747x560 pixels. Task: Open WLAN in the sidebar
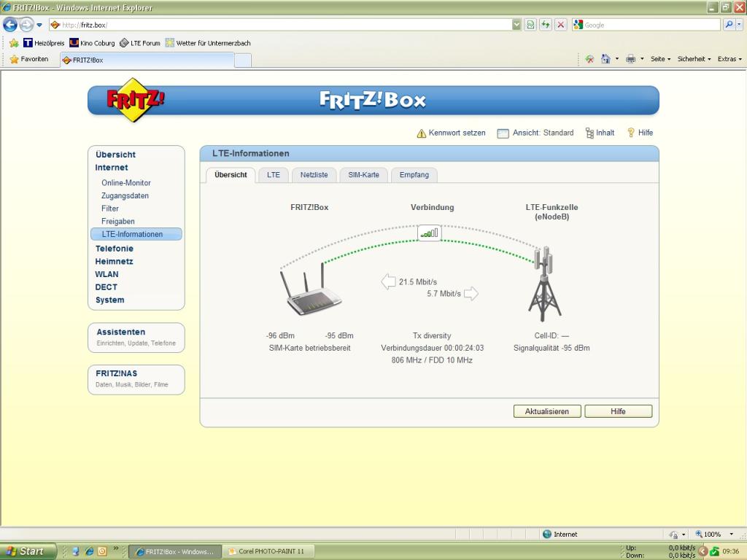[x=107, y=274]
